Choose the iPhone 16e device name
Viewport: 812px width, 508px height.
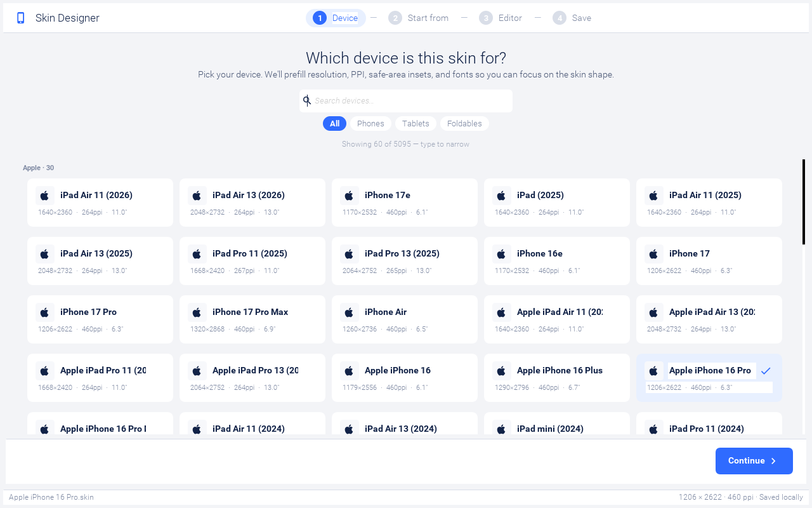[x=540, y=253]
